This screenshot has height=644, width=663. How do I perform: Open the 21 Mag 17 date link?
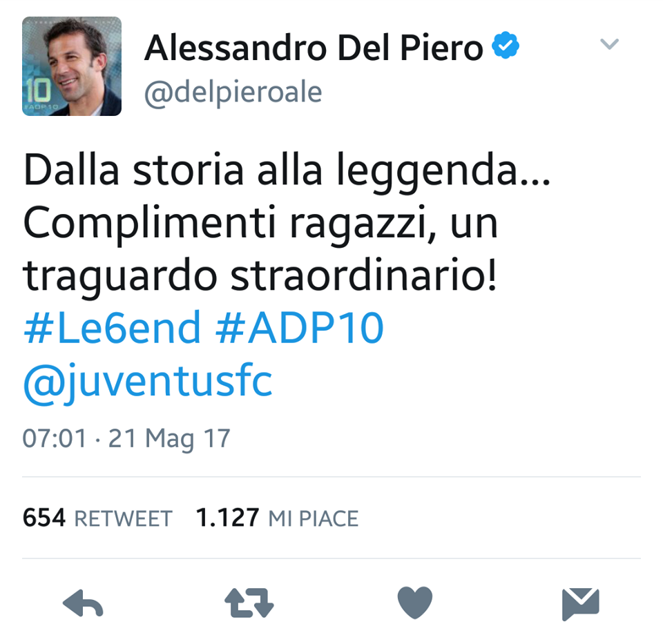169,438
